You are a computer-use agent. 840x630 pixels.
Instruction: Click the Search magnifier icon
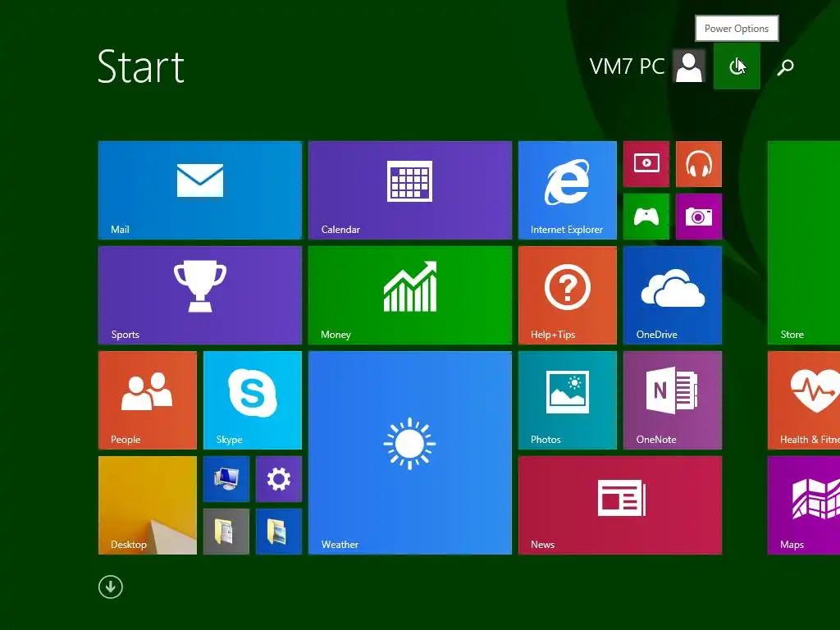click(x=785, y=67)
